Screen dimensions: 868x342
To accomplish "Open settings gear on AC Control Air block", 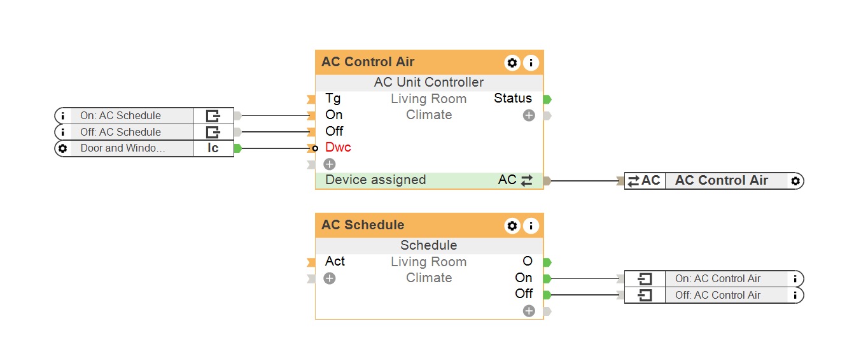I will (512, 62).
